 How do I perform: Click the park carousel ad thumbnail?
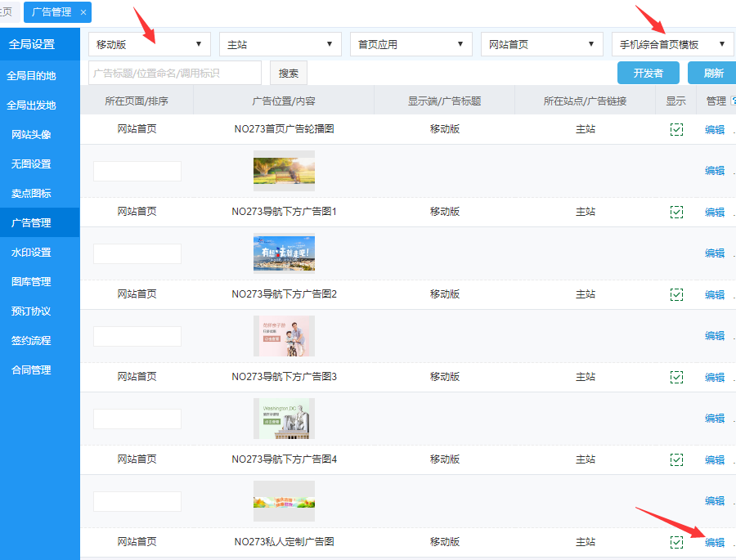coord(284,171)
